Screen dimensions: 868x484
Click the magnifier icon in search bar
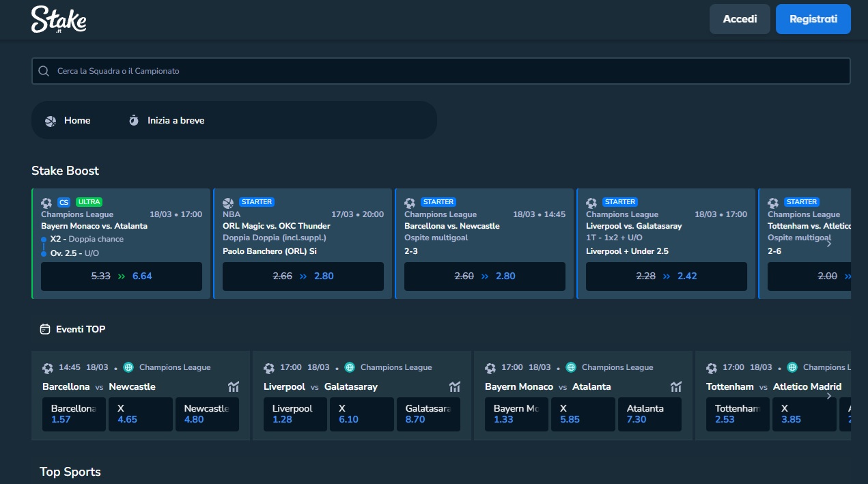(44, 71)
